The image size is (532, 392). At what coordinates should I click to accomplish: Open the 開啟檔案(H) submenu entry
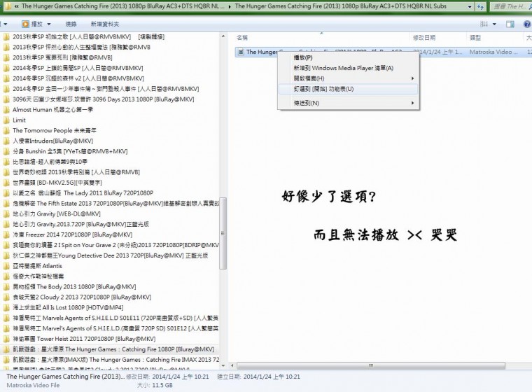pyautogui.click(x=348, y=78)
